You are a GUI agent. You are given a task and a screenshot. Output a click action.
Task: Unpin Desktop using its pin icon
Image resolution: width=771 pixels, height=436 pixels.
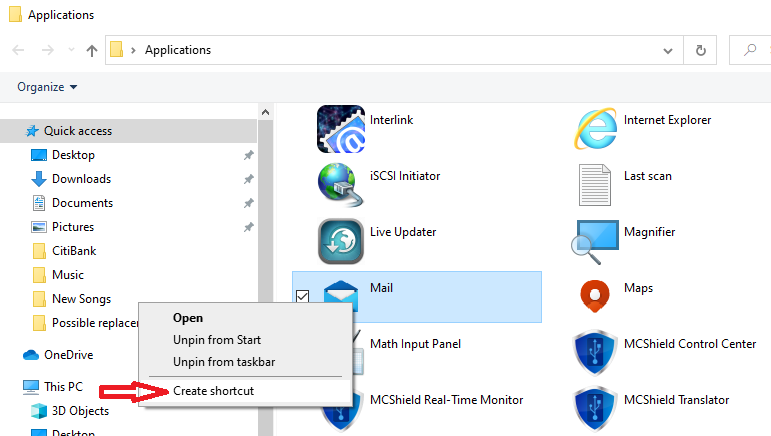coord(248,155)
